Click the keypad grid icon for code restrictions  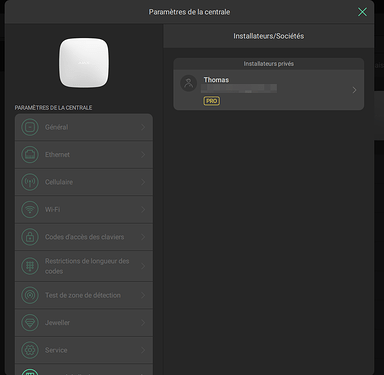click(30, 266)
